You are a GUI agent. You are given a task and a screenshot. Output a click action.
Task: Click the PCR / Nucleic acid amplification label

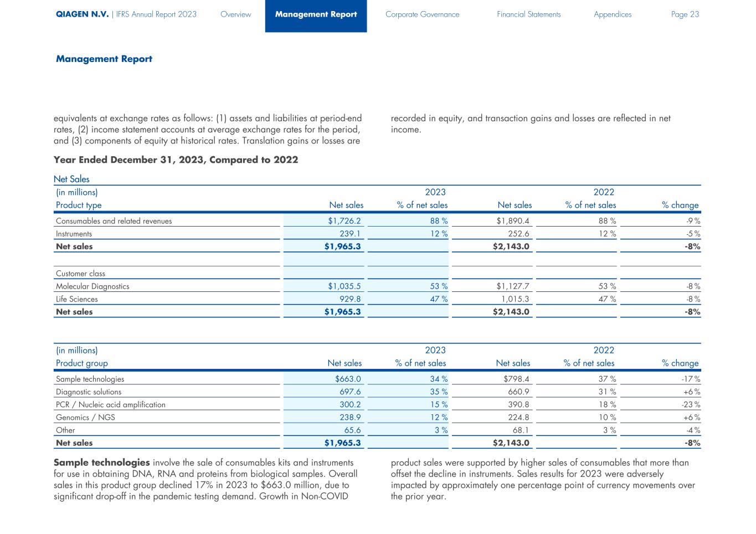pyautogui.click(x=111, y=405)
